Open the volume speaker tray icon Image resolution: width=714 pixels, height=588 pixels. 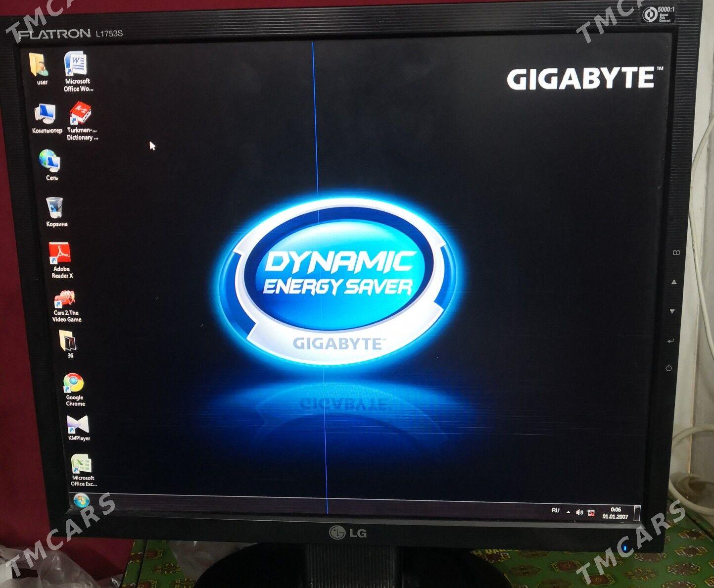(579, 512)
